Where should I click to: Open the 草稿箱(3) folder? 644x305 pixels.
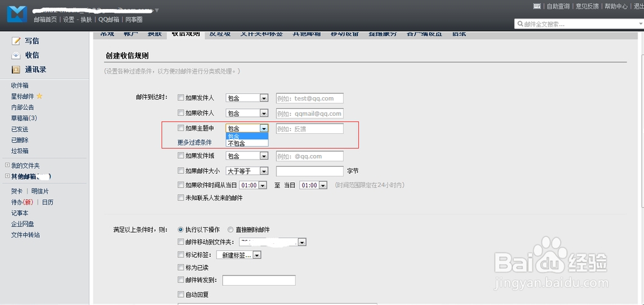pyautogui.click(x=24, y=118)
